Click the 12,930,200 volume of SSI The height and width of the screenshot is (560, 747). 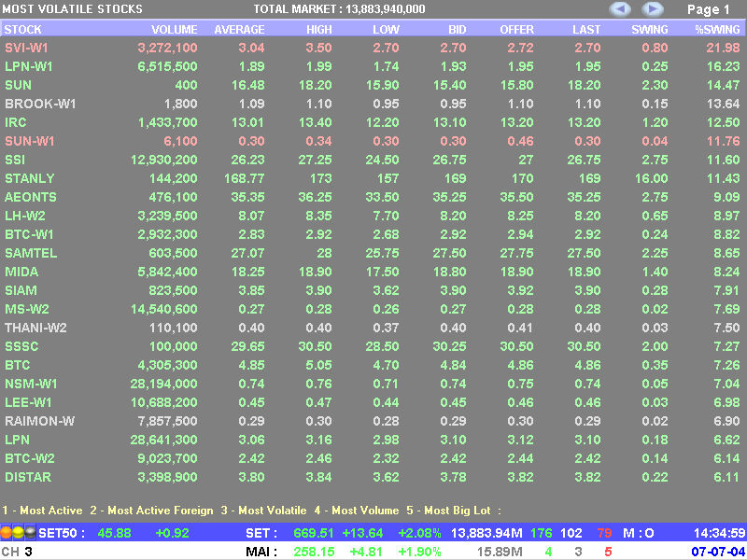tap(164, 160)
